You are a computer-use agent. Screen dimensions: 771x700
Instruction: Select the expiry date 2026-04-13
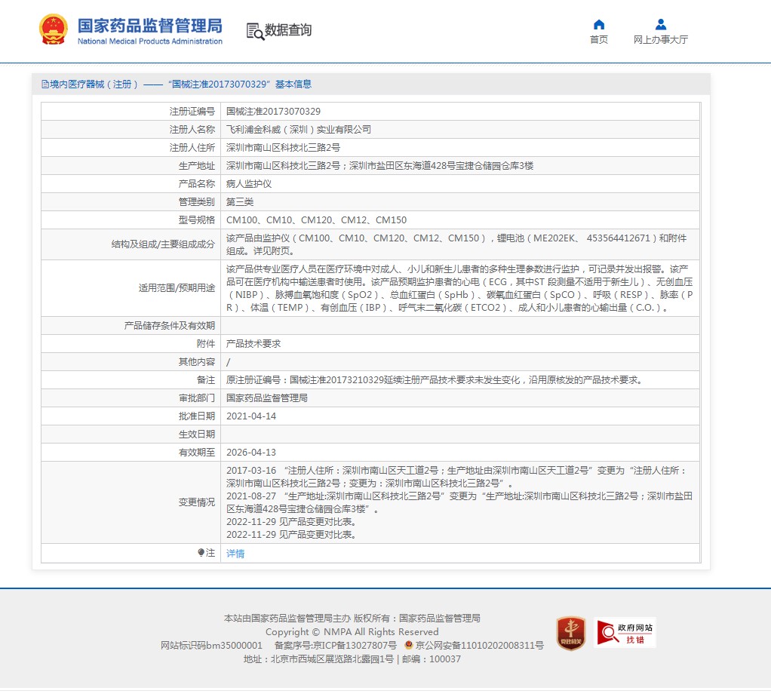point(251,453)
